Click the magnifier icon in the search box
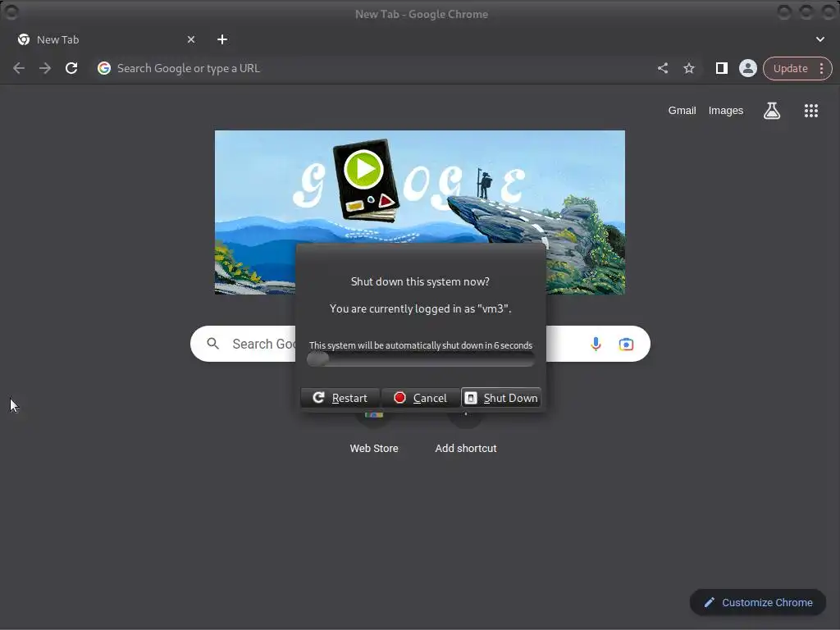 pos(212,344)
